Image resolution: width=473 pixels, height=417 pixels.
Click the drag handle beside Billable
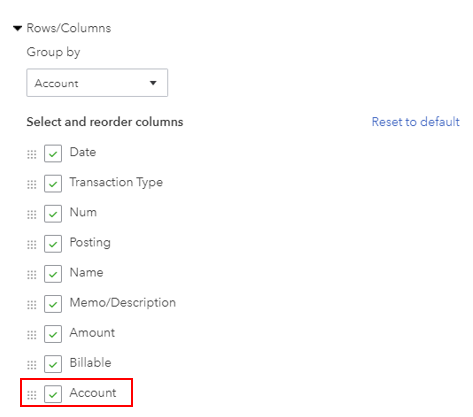[32, 365]
